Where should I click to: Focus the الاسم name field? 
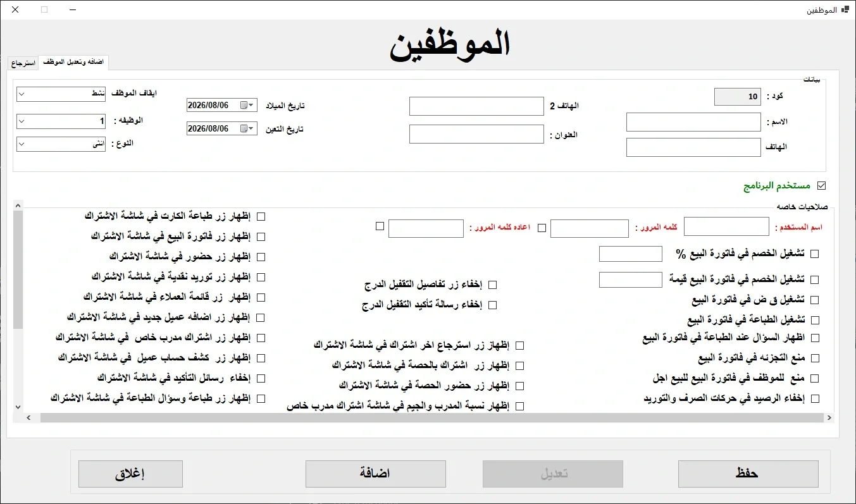(x=693, y=123)
